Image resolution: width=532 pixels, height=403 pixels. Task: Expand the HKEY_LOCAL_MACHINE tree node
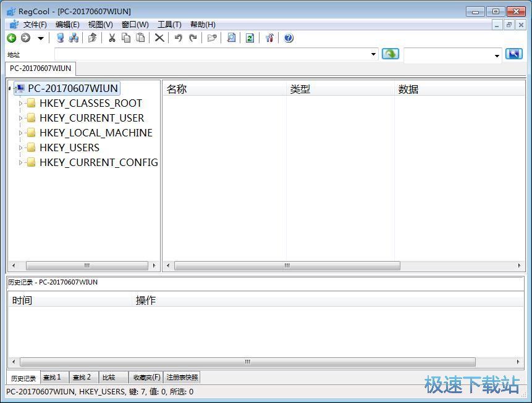pyautogui.click(x=20, y=133)
